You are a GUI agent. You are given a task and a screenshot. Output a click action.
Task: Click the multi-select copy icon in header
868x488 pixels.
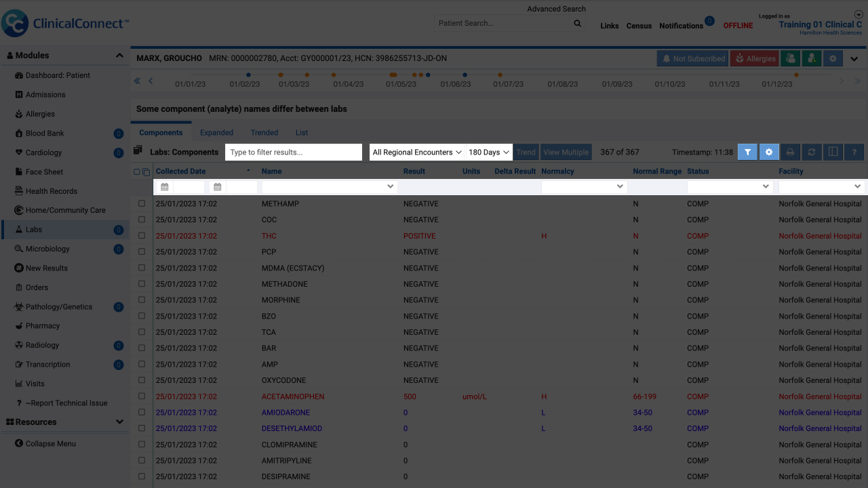[146, 172]
